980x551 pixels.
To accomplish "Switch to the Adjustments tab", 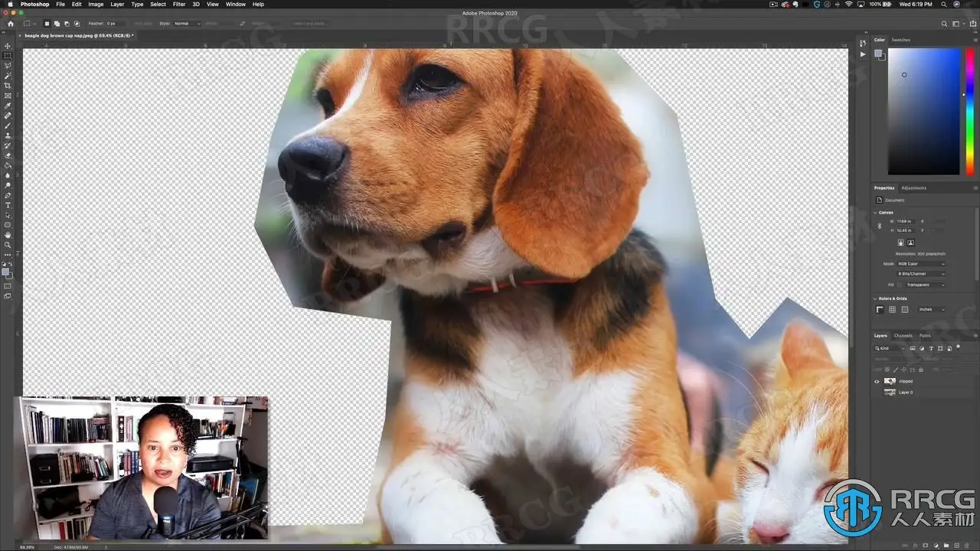I will click(913, 187).
